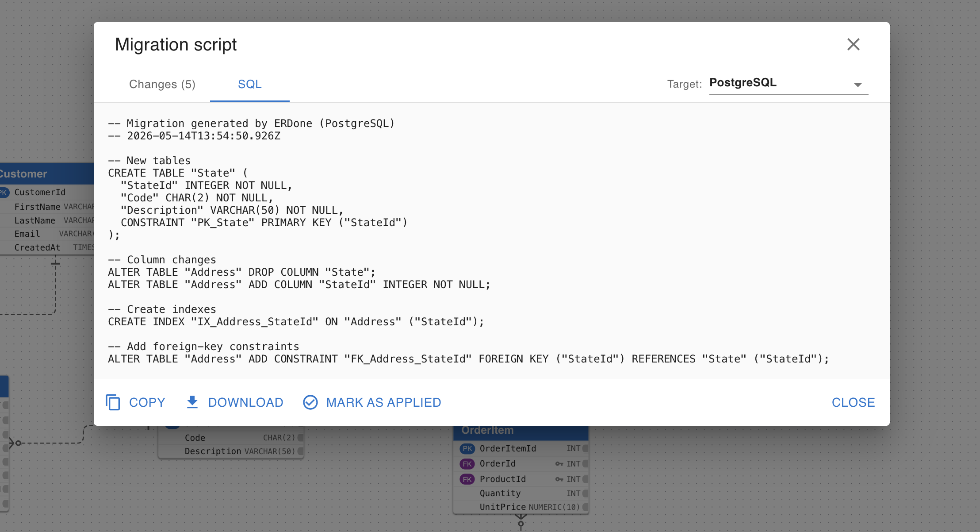Click connector handle on Code row
Image resolution: width=980 pixels, height=532 pixels.
[301, 438]
